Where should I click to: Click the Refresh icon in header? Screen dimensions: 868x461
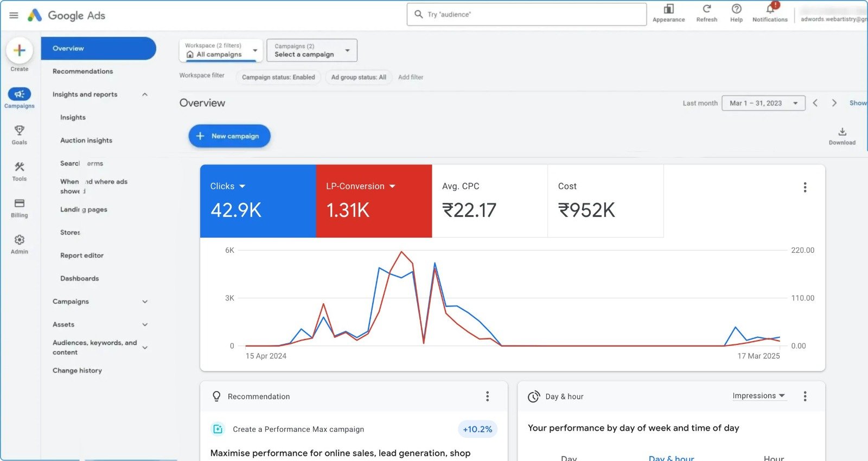(x=706, y=9)
